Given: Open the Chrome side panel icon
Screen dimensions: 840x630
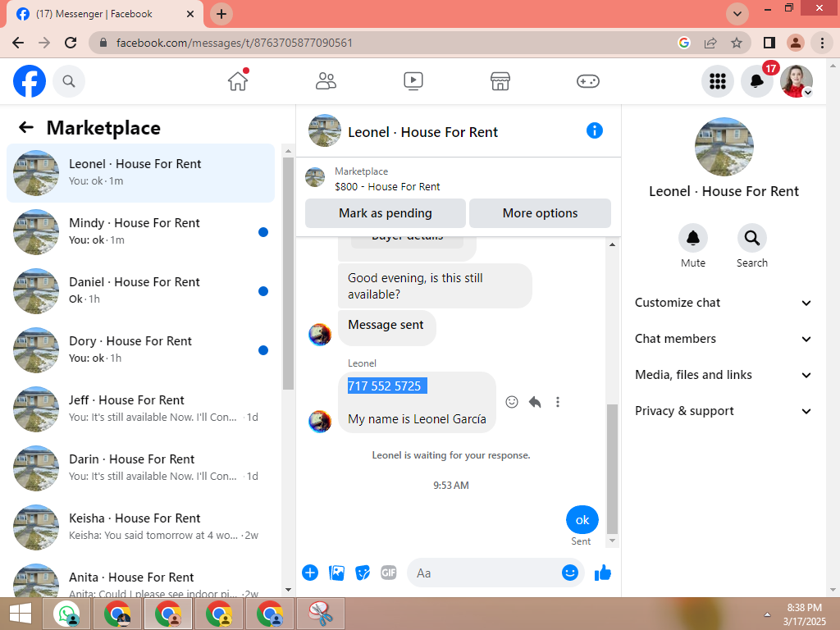Looking at the screenshot, I should [x=769, y=43].
